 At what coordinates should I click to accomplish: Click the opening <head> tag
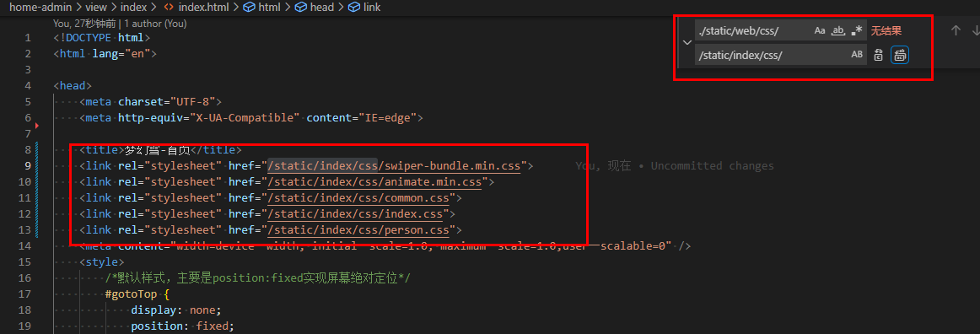73,86
